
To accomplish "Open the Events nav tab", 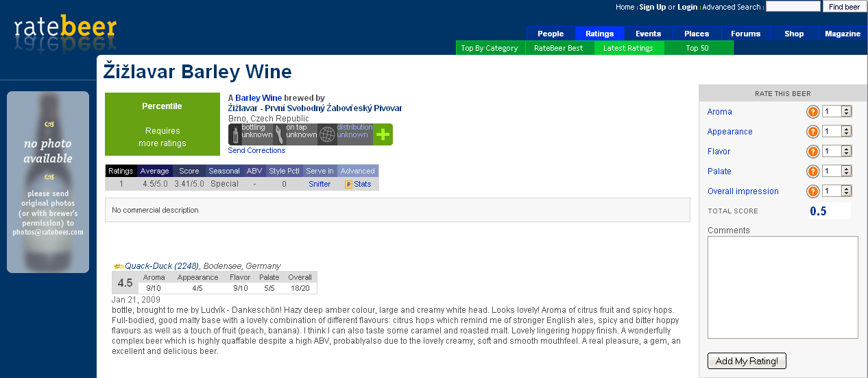I will [x=648, y=34].
